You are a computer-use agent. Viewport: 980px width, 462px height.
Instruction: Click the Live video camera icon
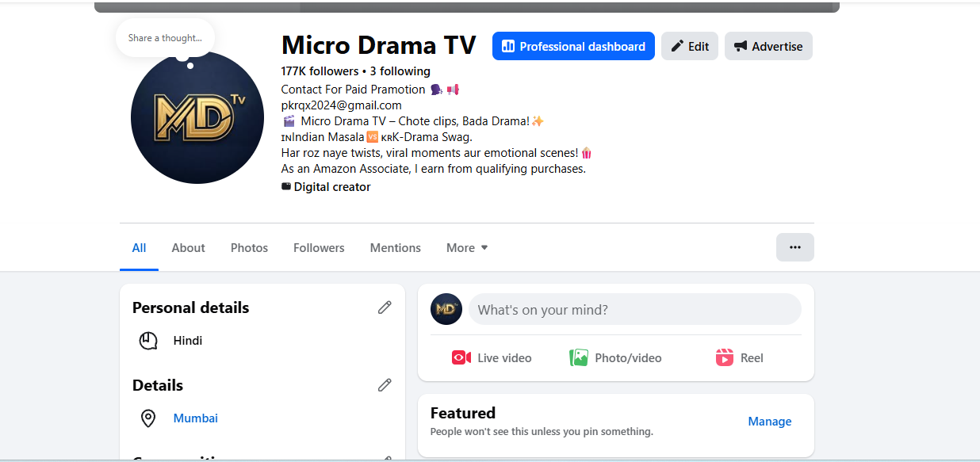pyautogui.click(x=461, y=357)
